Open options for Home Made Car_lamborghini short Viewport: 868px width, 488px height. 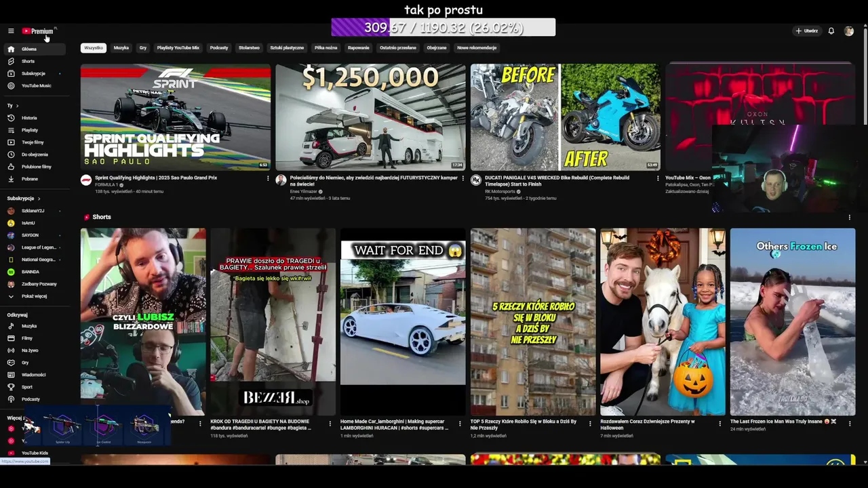click(460, 424)
